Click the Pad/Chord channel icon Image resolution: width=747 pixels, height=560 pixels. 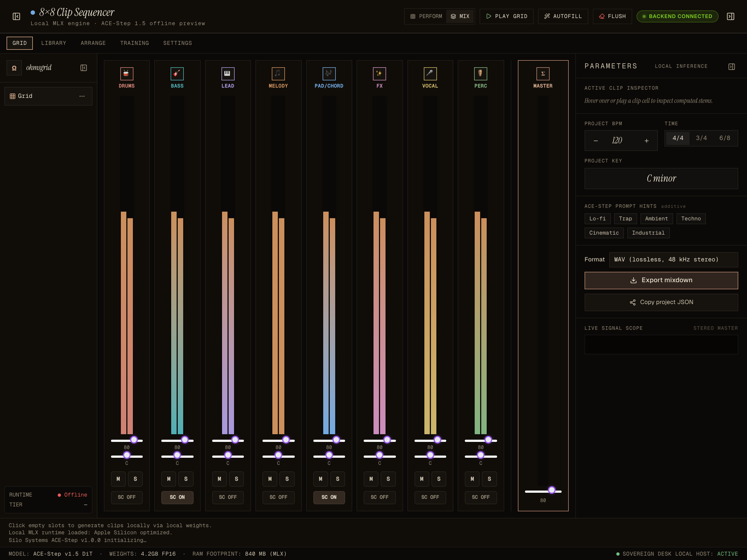329,73
